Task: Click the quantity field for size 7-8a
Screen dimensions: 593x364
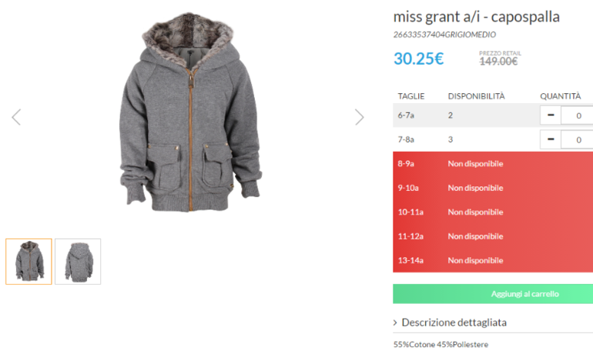Action: (x=577, y=139)
